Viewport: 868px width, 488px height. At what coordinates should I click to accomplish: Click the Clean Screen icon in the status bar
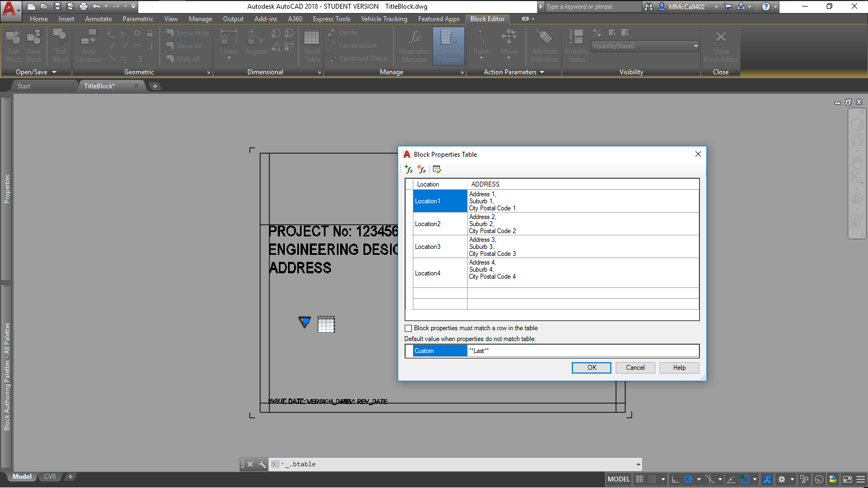click(x=847, y=479)
